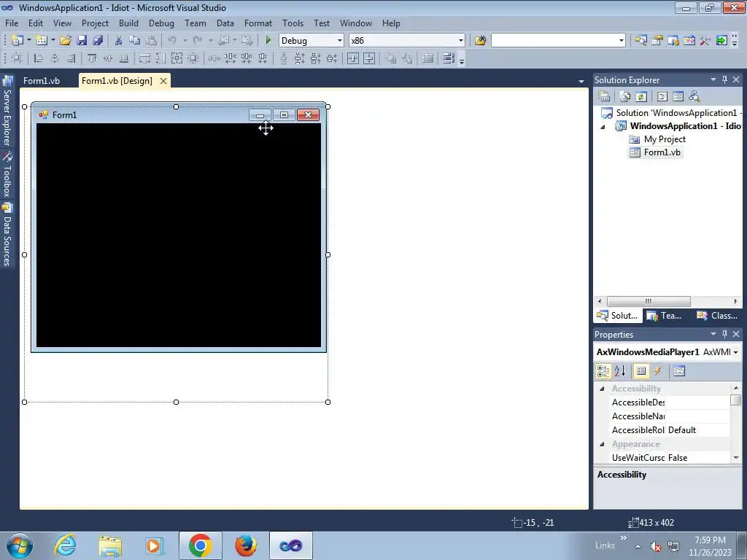Switch to the Form1.vb code tab
Viewport: 747px width, 560px height.
click(42, 80)
